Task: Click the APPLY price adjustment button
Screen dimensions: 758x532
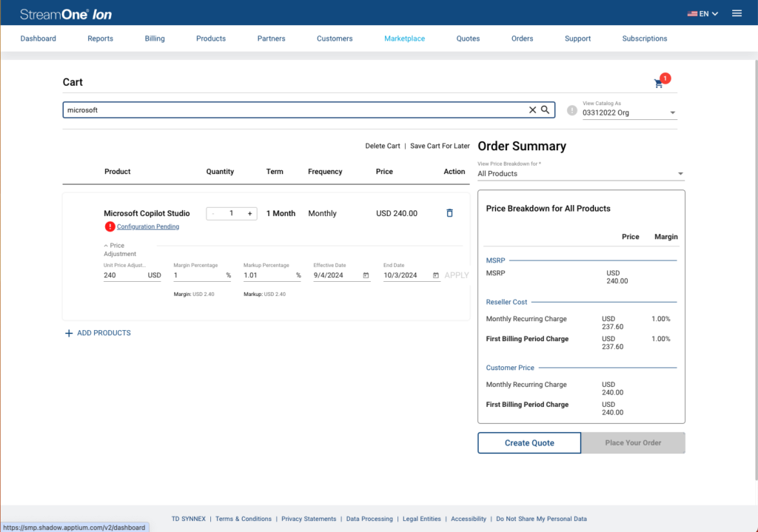Action: pos(456,275)
